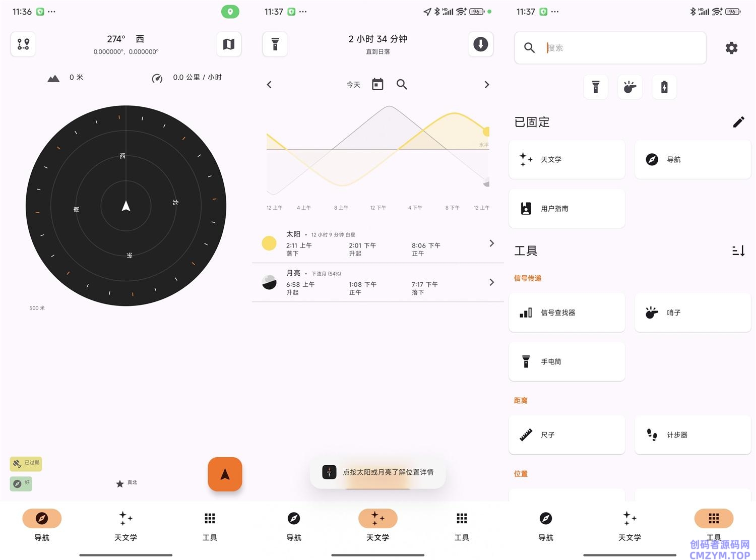
Task: Open the 信号查找器 tool
Action: pos(567,313)
